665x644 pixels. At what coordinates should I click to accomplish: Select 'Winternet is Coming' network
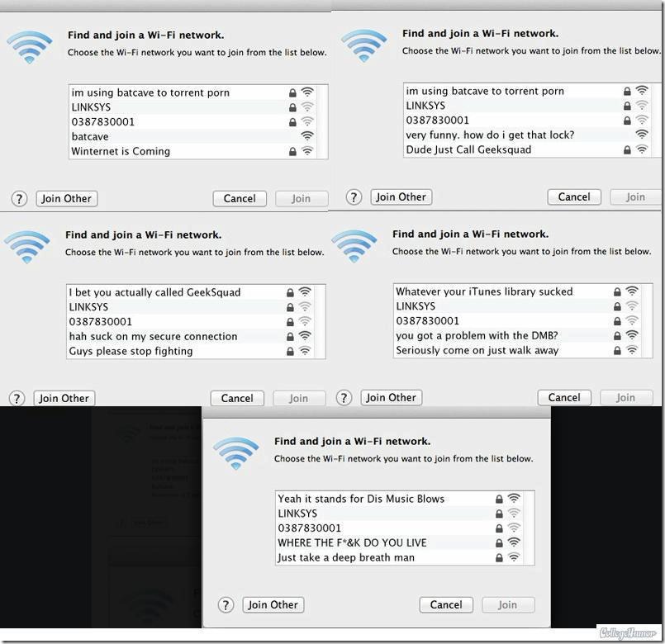(193, 151)
